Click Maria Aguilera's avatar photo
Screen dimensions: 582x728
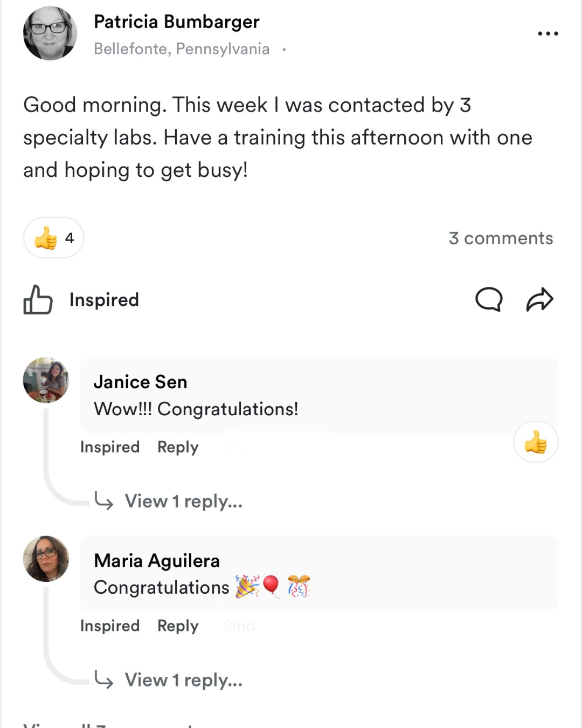pos(46,559)
